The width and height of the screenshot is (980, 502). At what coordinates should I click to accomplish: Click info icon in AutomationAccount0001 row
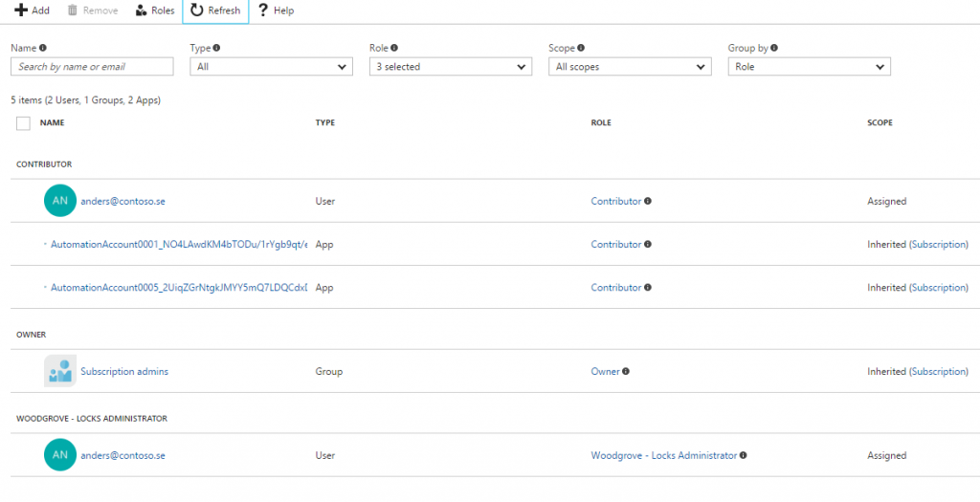tap(648, 244)
